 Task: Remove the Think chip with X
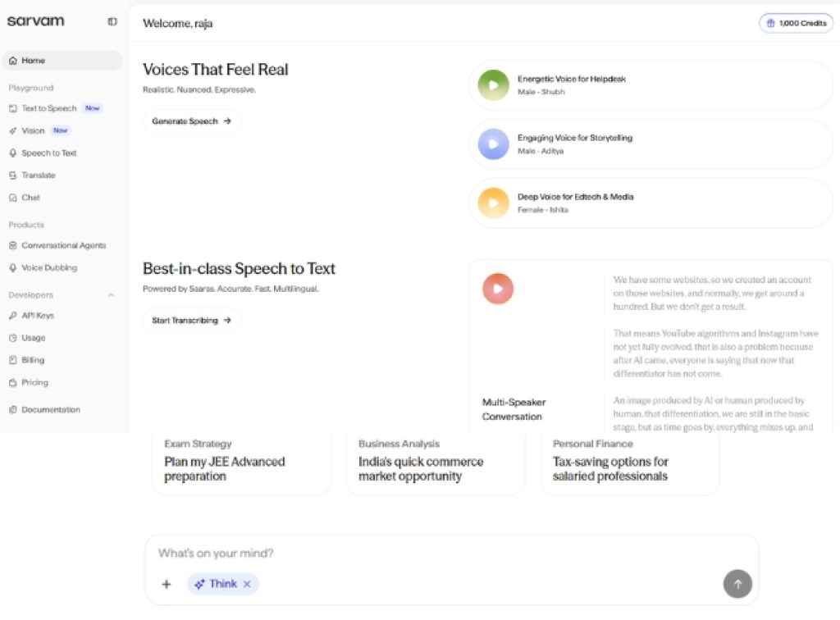pos(247,584)
